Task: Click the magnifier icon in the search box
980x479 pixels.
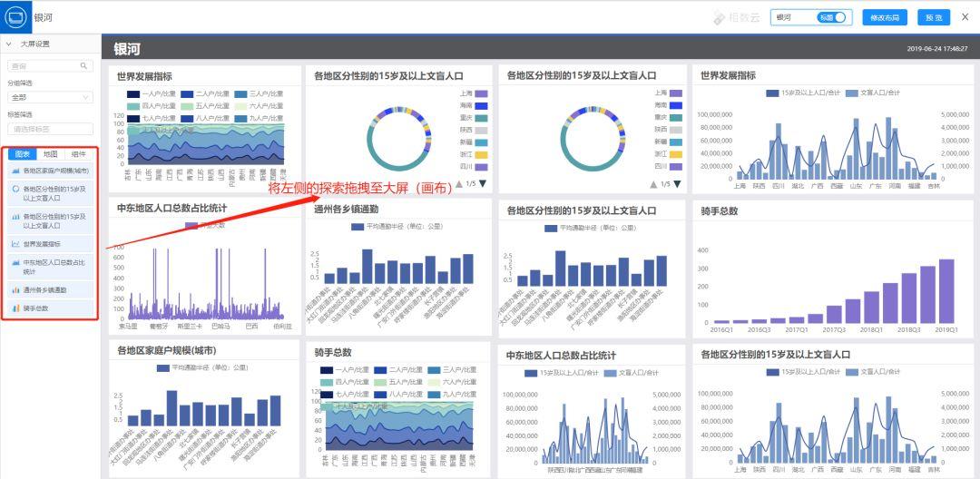Action: pyautogui.click(x=83, y=65)
